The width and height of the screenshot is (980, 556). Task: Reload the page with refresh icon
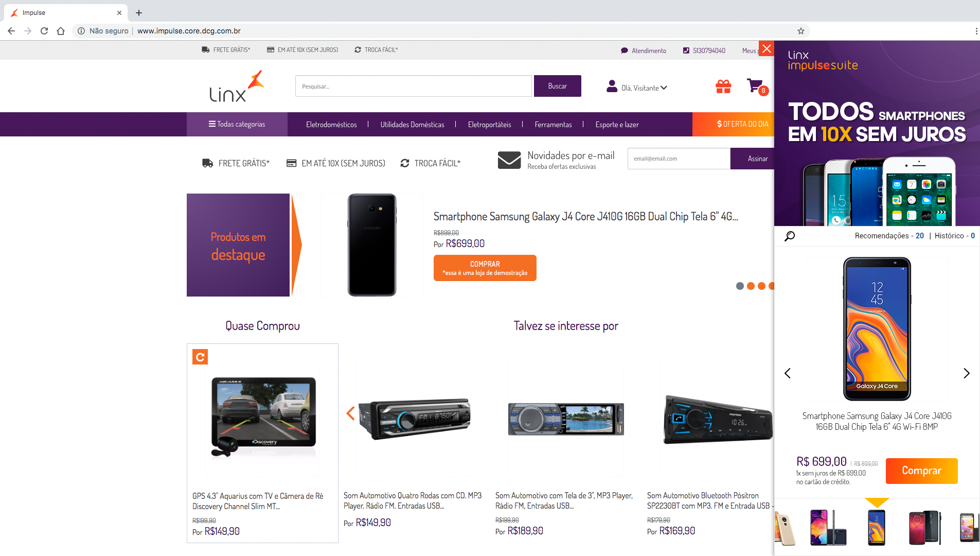[44, 31]
